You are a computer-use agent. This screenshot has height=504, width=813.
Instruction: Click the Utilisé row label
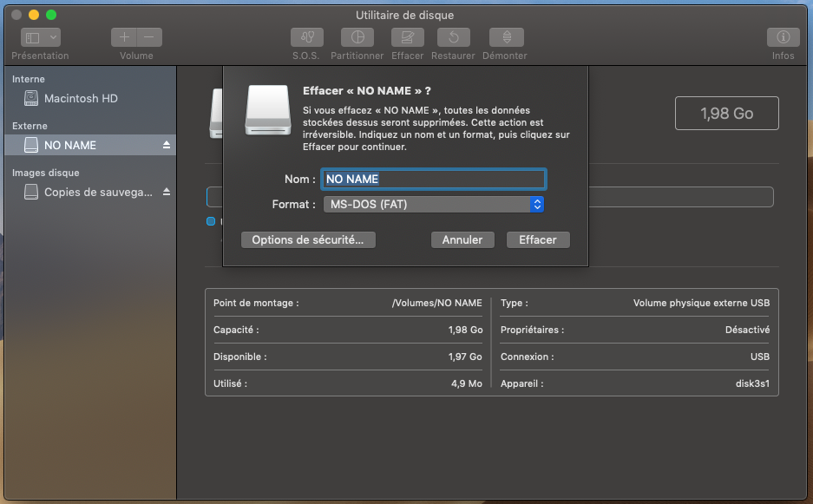pos(230,383)
